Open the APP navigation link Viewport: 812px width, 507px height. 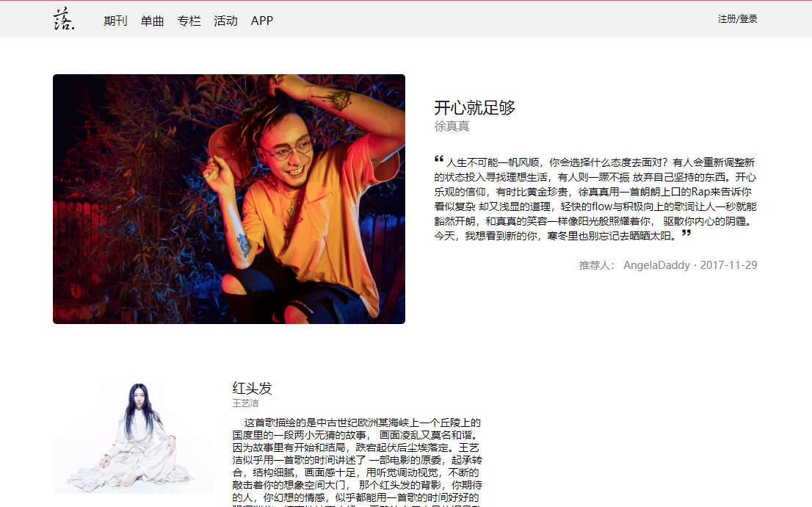(261, 21)
